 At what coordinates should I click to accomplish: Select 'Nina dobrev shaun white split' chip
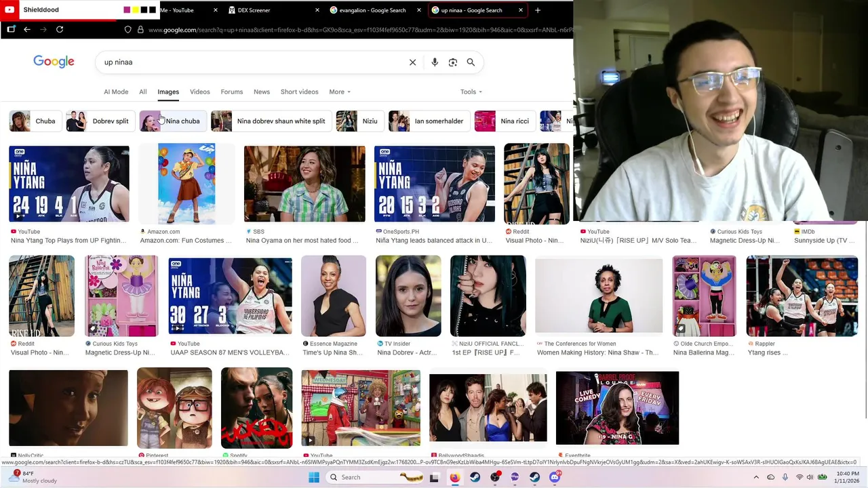pyautogui.click(x=271, y=121)
